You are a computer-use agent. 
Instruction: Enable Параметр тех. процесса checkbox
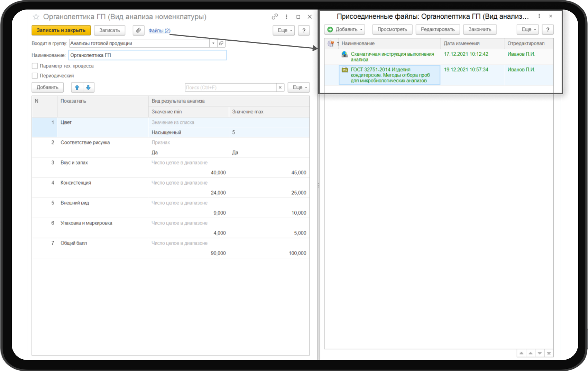pyautogui.click(x=35, y=66)
